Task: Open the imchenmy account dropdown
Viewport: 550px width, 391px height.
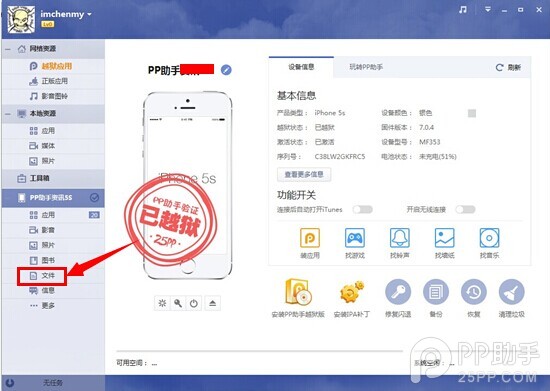Action: pyautogui.click(x=66, y=14)
